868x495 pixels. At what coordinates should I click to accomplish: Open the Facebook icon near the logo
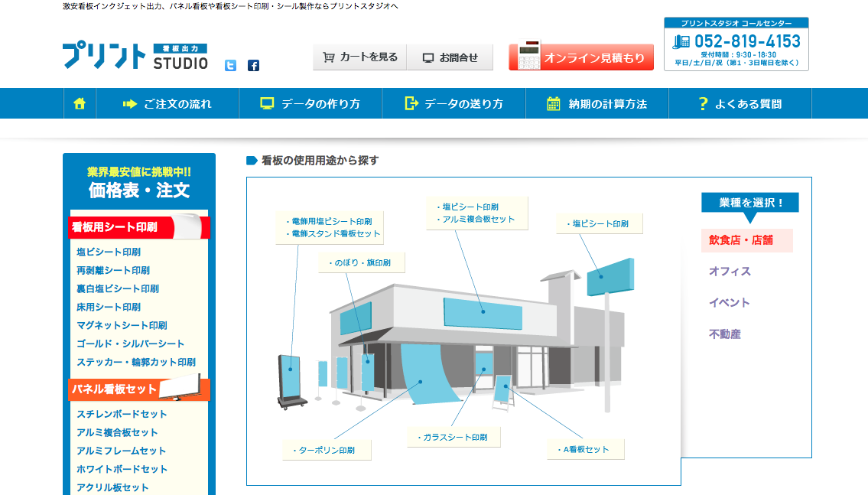252,66
